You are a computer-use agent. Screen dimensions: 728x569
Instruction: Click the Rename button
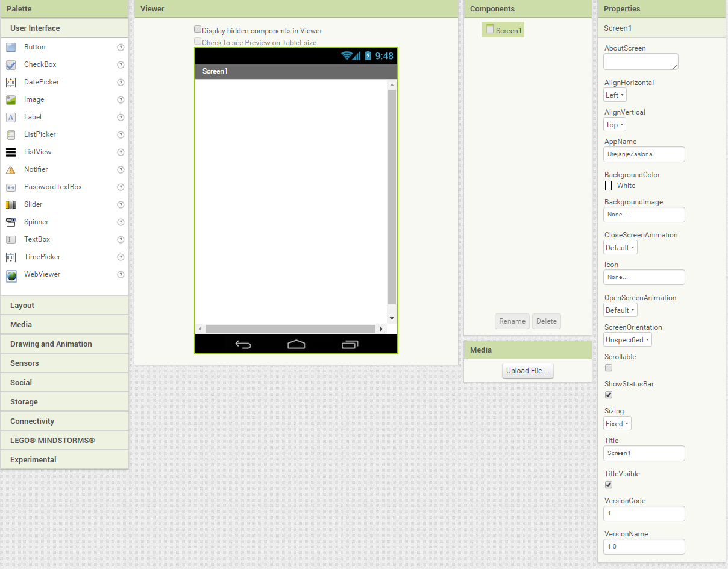[x=512, y=321]
